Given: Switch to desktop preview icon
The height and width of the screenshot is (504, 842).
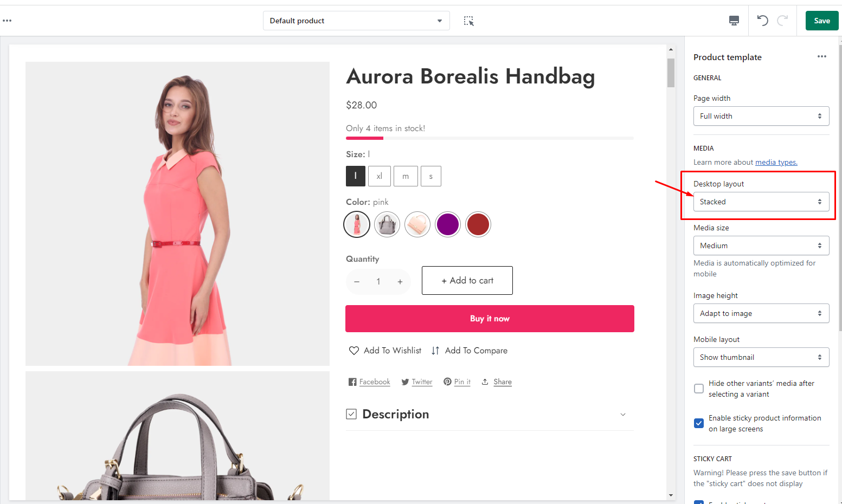Looking at the screenshot, I should point(734,21).
